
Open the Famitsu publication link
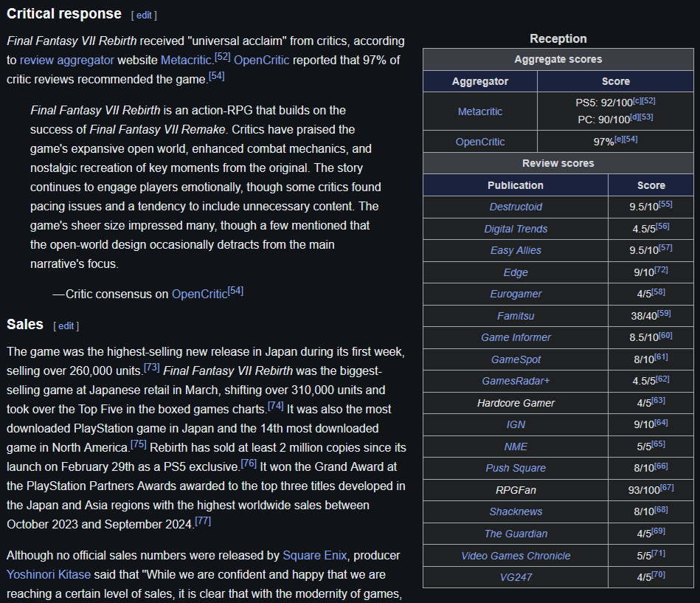[516, 316]
